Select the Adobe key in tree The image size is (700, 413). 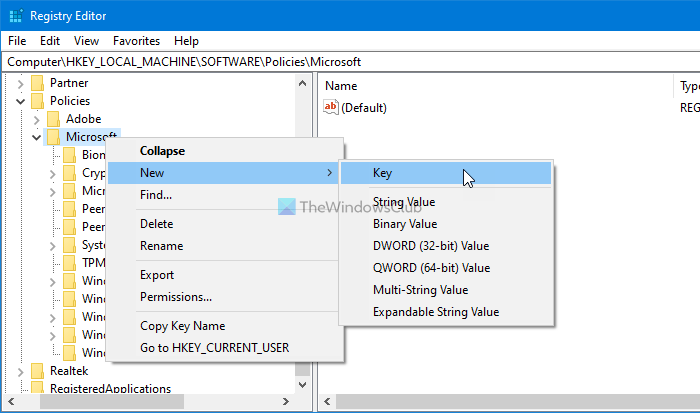(83, 119)
